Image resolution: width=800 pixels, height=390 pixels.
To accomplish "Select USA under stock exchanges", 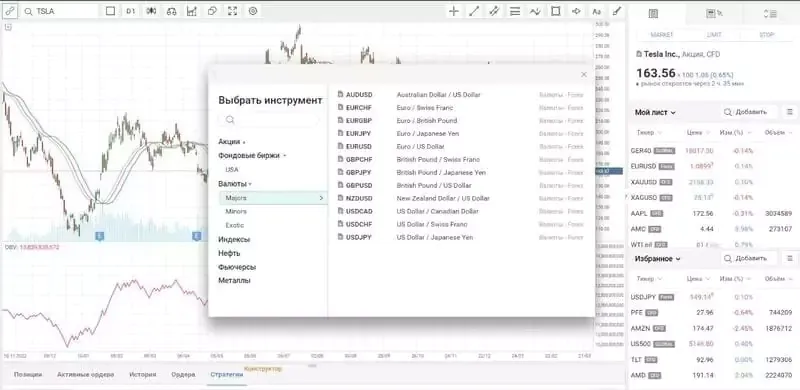I will [232, 169].
